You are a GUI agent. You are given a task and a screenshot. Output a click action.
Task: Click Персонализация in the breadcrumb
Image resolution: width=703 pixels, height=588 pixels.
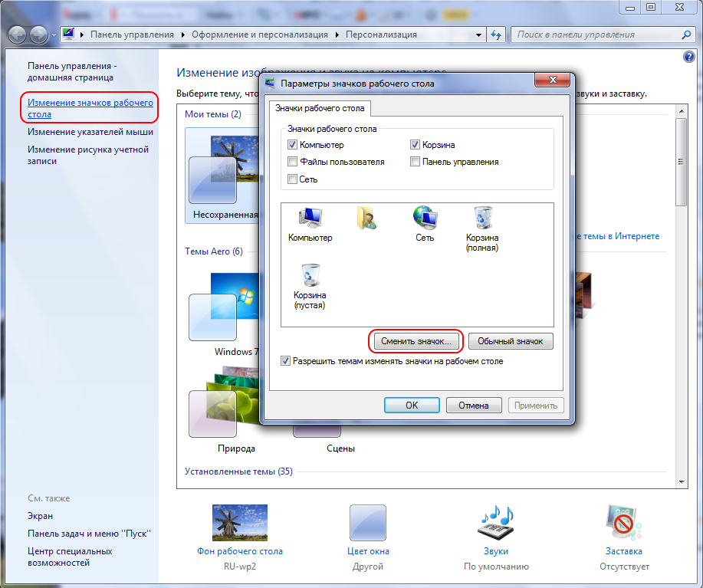pyautogui.click(x=381, y=34)
